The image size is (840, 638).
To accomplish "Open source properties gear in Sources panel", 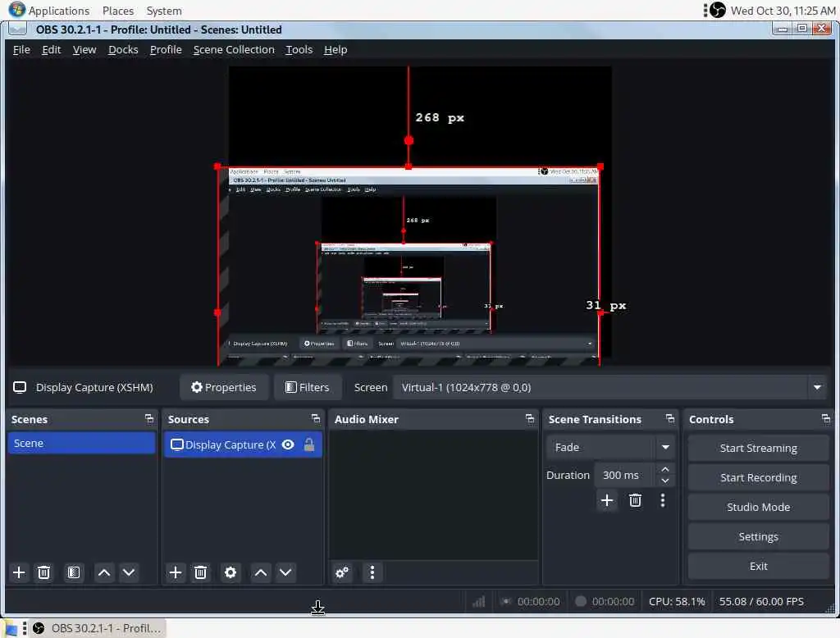I will (231, 572).
